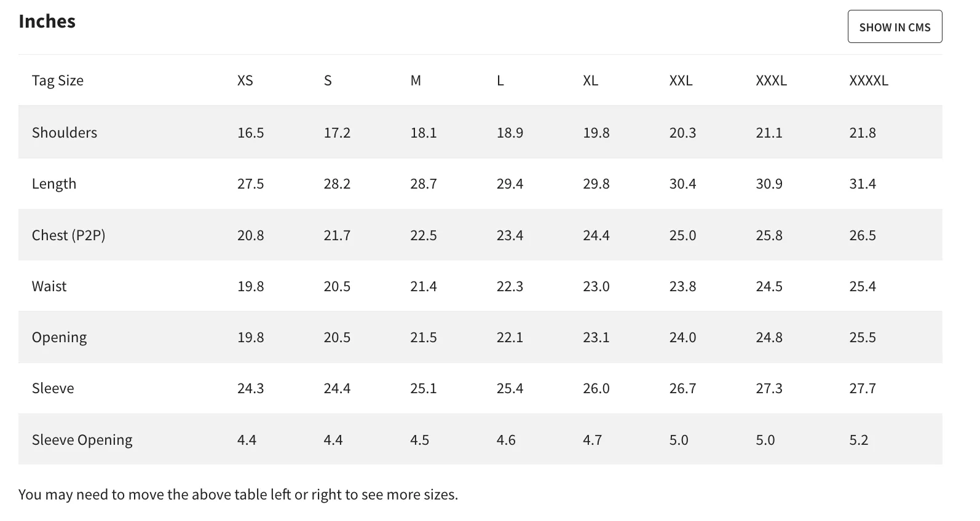Select the Shoulders row label

click(65, 132)
